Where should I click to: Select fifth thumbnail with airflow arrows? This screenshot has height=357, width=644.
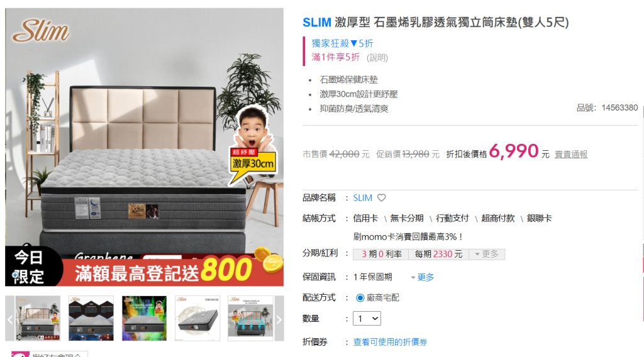click(250, 319)
